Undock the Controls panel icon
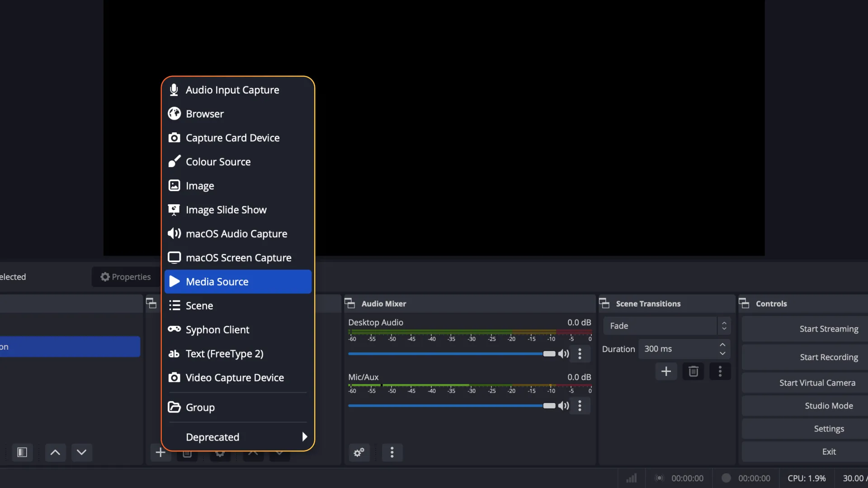This screenshot has height=488, width=868. [x=744, y=303]
